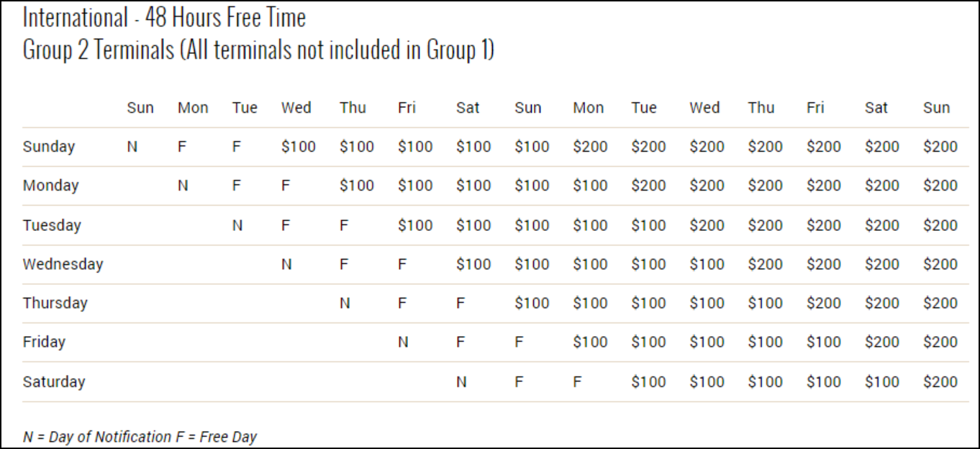Click the N cell in the Saturday row

click(461, 381)
